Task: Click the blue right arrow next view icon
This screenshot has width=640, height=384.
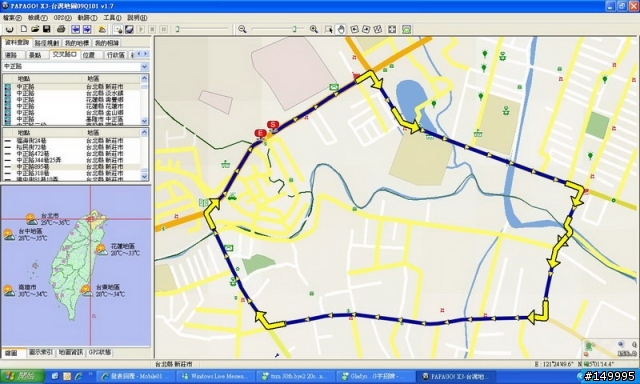Action: 87,29
